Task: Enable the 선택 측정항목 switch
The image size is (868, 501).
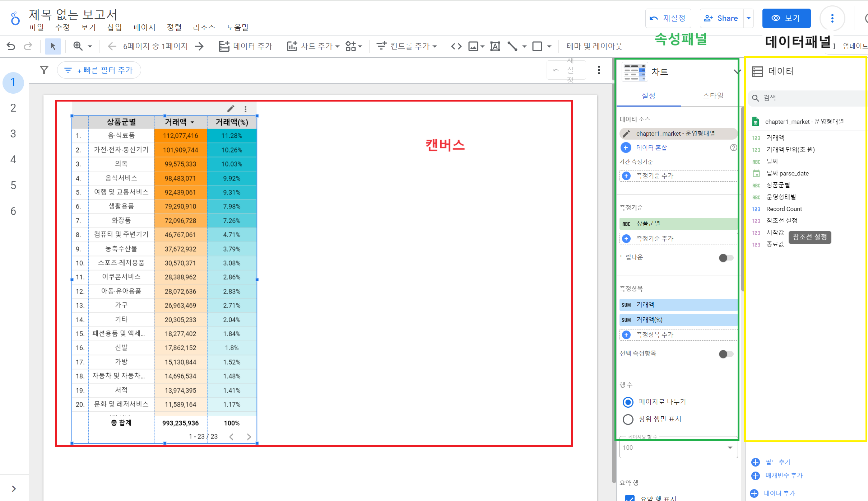Action: 726,354
